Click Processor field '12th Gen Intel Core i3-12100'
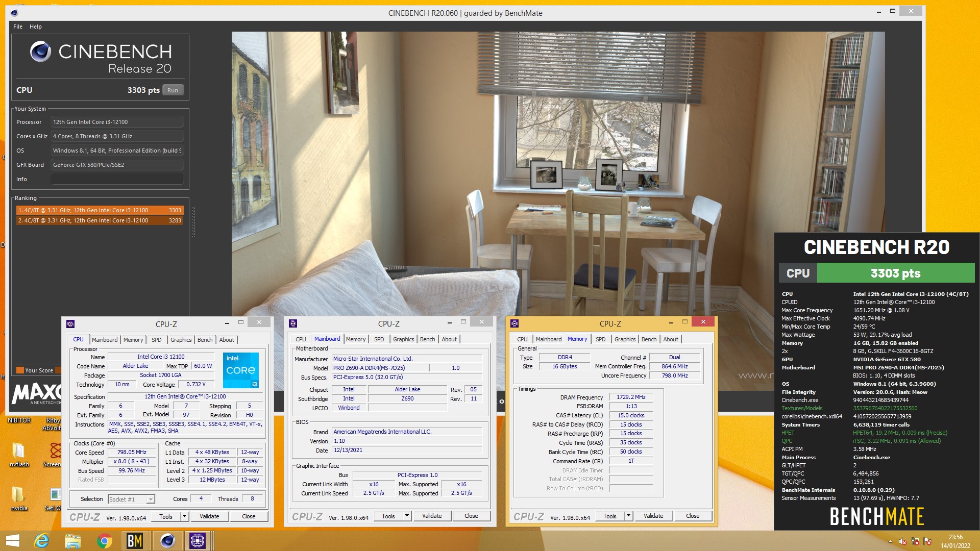 point(117,122)
